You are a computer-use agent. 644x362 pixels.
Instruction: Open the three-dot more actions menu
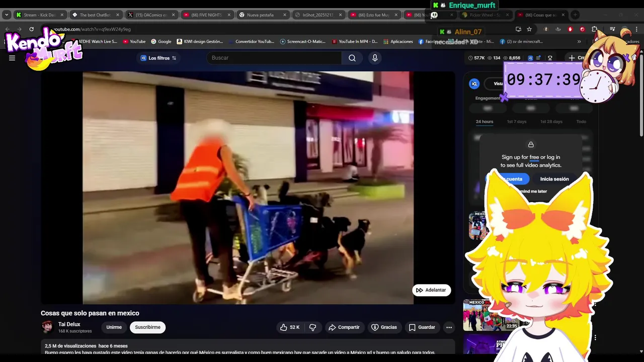pyautogui.click(x=449, y=327)
